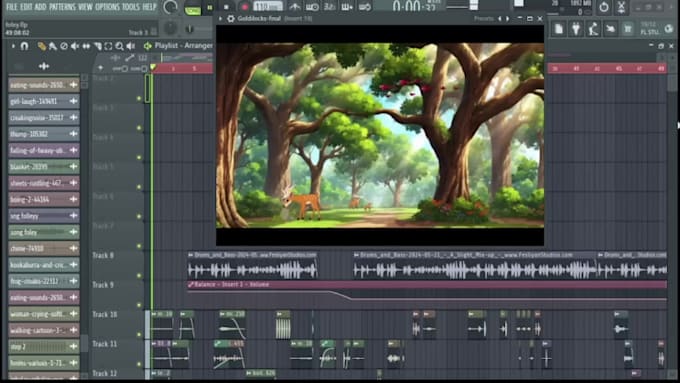Select the Select marquee tool
Image resolution: width=680 pixels, height=383 pixels.
(x=108, y=46)
